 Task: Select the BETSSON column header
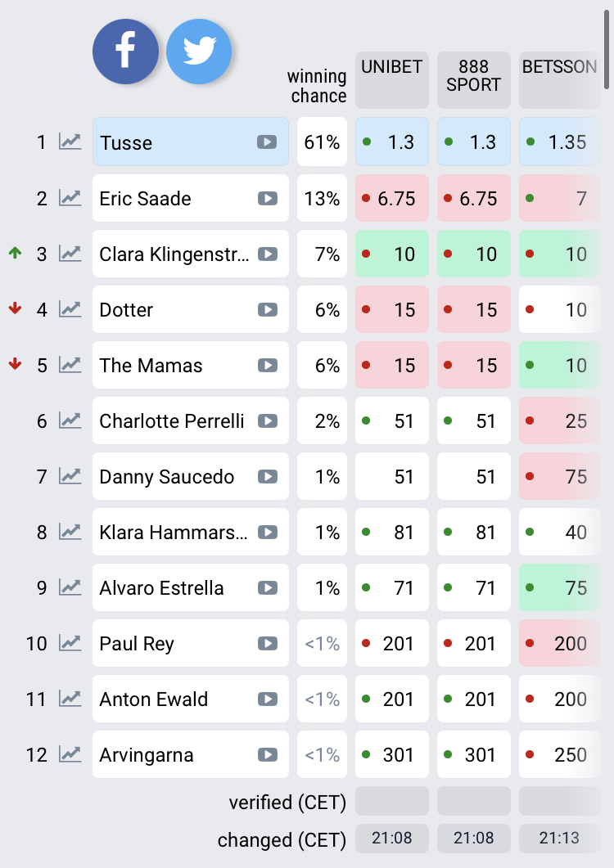point(559,80)
